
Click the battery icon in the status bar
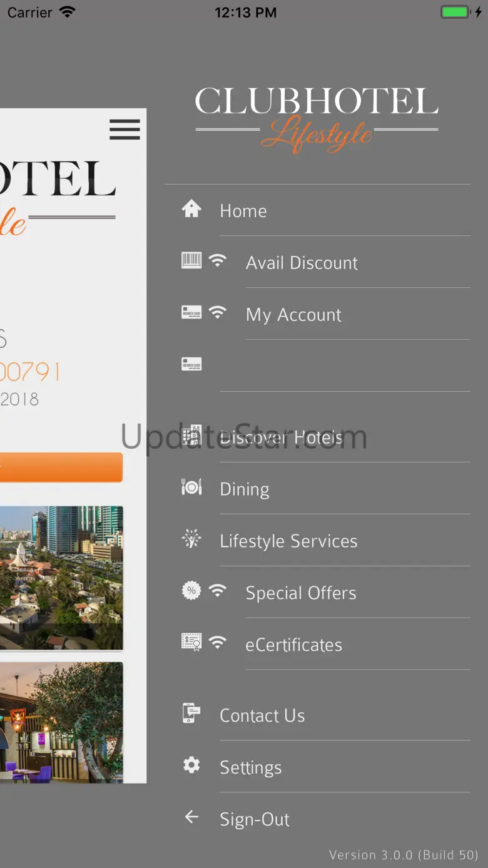click(x=455, y=12)
